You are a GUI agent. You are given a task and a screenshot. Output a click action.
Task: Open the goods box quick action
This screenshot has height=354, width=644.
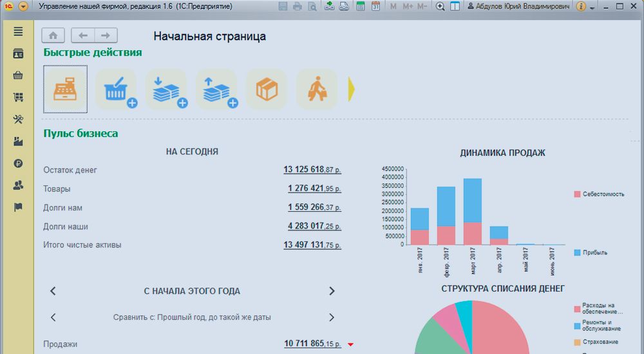pyautogui.click(x=267, y=89)
